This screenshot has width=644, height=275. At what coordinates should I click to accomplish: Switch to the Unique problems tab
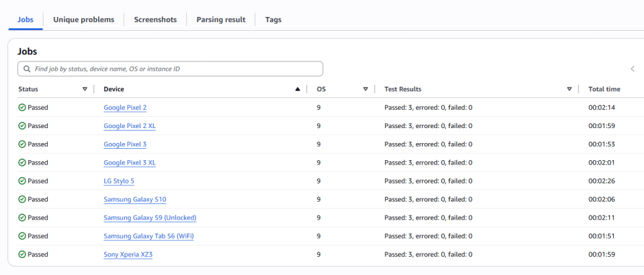[x=84, y=19]
